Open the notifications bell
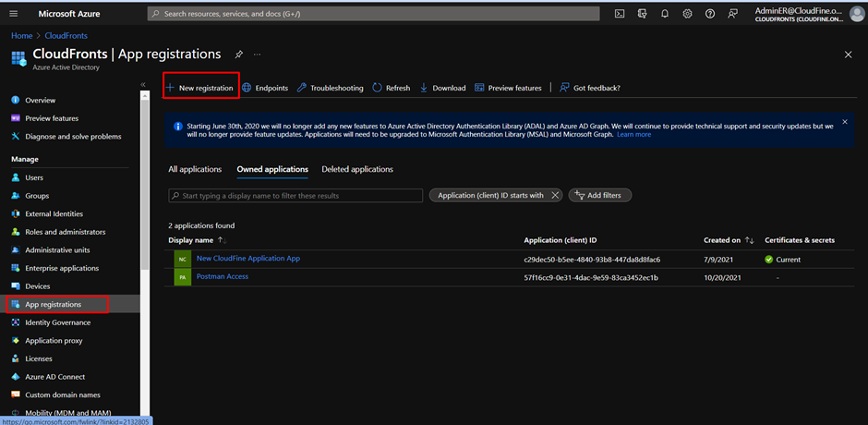The image size is (868, 425). click(665, 14)
